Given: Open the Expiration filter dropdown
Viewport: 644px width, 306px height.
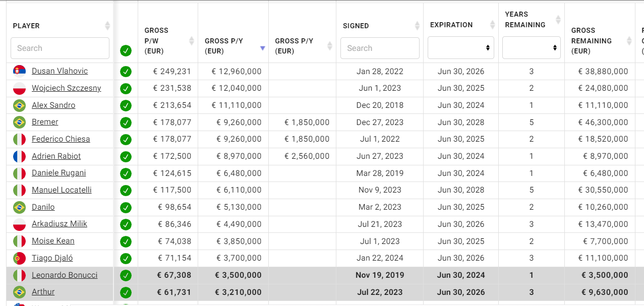Looking at the screenshot, I should click(461, 47).
